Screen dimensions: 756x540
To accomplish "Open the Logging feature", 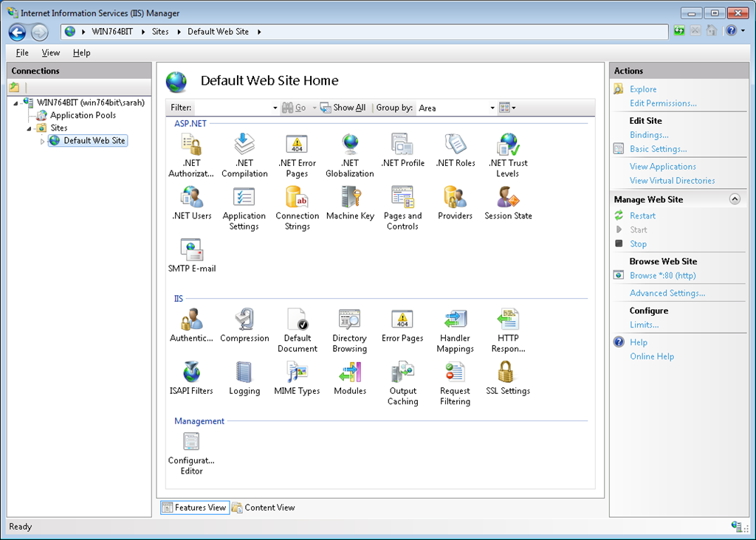I will click(x=244, y=378).
